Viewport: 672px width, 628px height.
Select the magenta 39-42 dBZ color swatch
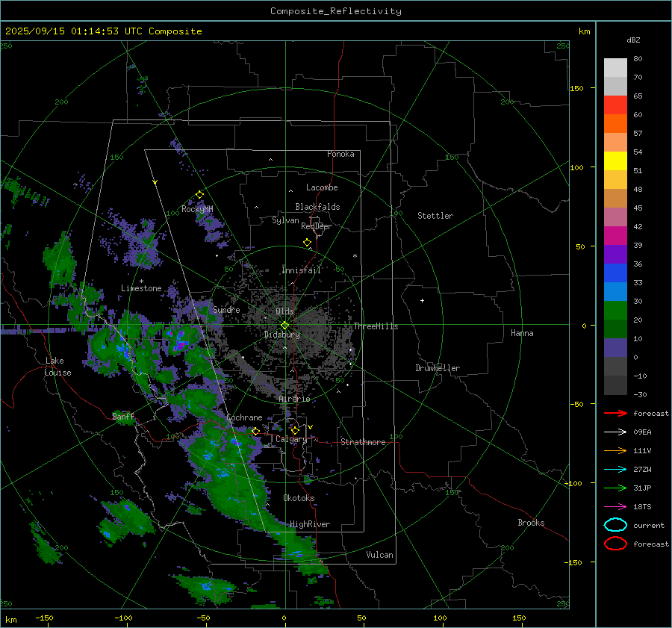click(x=615, y=236)
